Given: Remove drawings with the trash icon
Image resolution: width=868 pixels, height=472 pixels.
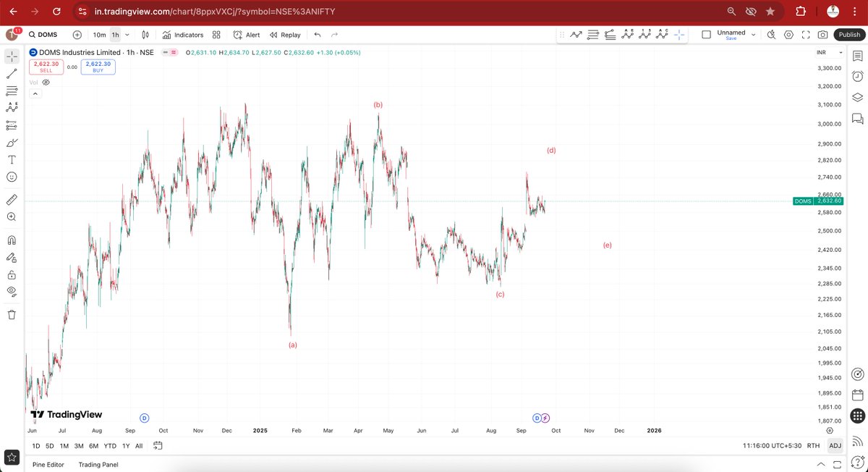Looking at the screenshot, I should [12, 314].
